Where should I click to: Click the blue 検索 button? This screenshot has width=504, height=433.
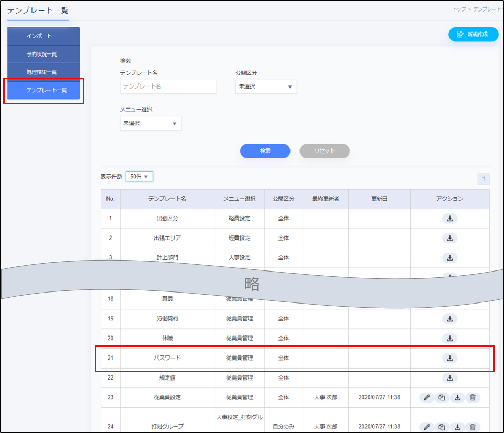[x=265, y=151]
